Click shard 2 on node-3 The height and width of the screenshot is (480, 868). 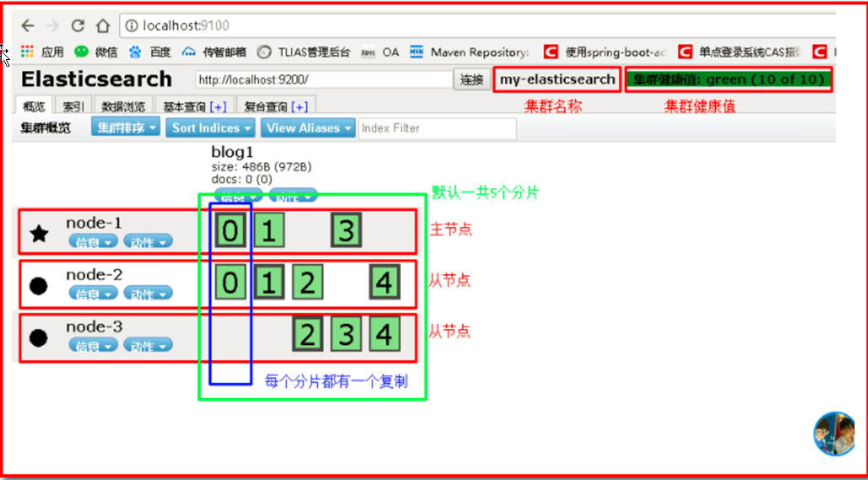(x=307, y=335)
